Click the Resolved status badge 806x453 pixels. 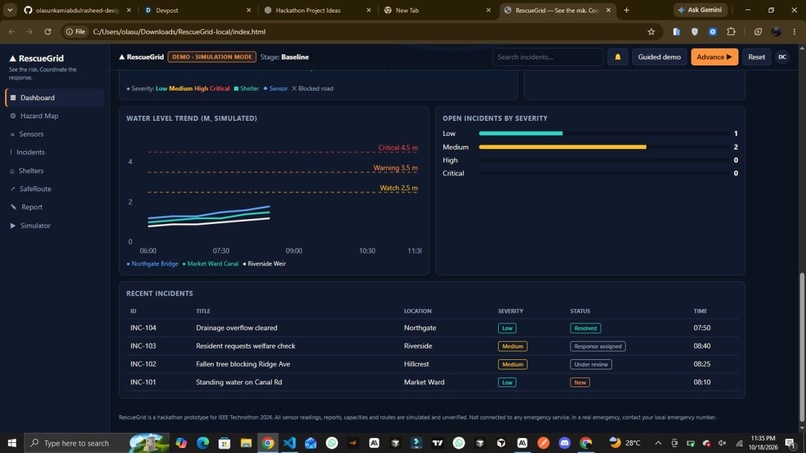[x=585, y=328]
